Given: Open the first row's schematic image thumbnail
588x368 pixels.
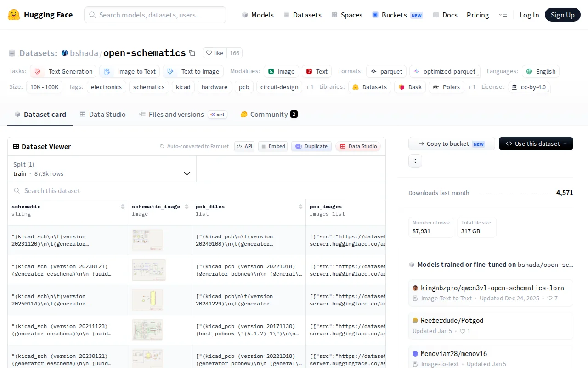Looking at the screenshot, I should pyautogui.click(x=147, y=240).
